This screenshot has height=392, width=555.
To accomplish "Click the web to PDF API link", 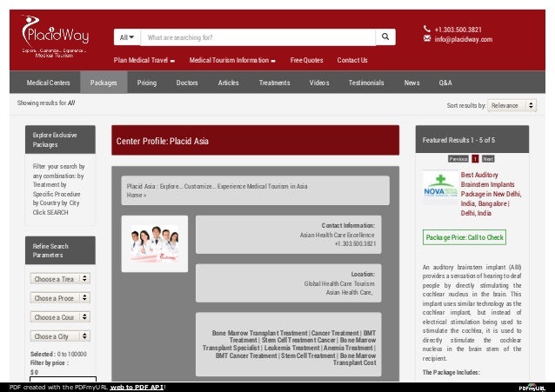I will pyautogui.click(x=137, y=387).
